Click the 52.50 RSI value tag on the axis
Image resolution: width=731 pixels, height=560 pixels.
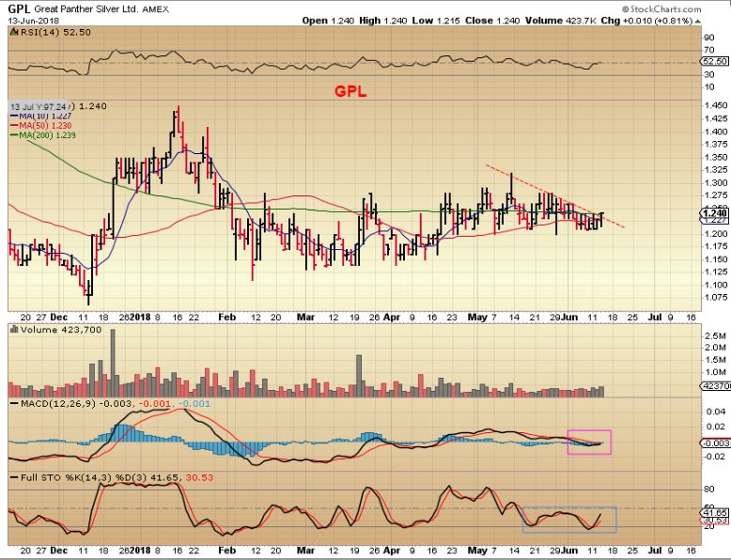(x=714, y=62)
